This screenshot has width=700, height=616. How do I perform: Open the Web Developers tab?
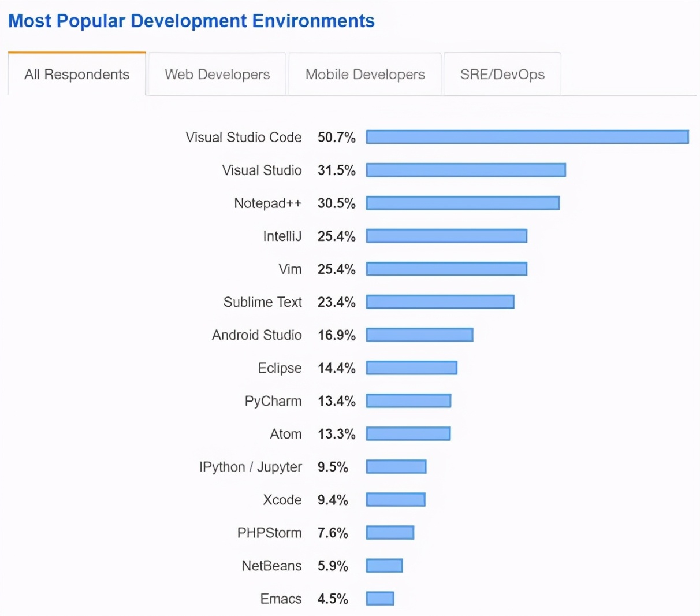[217, 74]
